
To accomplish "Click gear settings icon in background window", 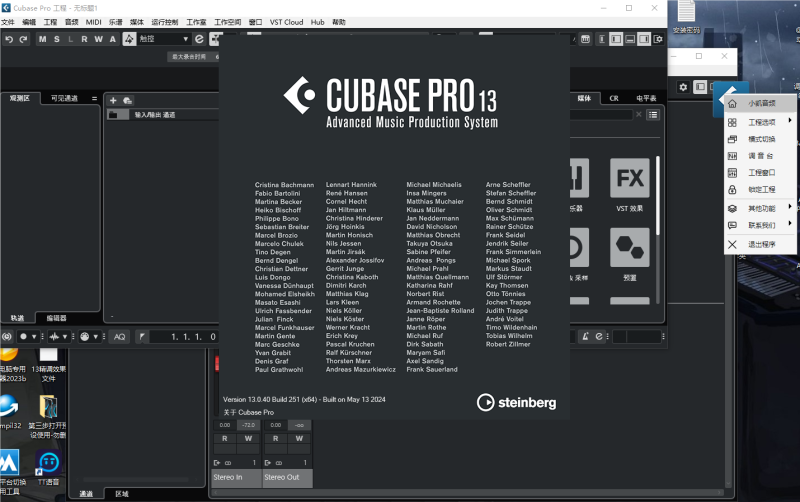I will (683, 87).
